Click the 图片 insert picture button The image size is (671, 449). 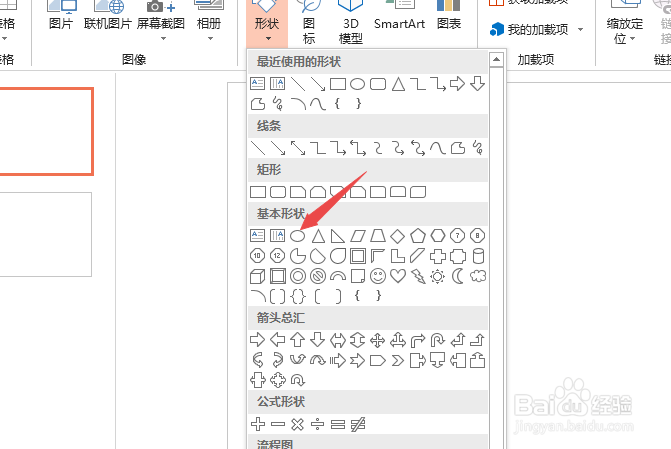click(x=61, y=17)
